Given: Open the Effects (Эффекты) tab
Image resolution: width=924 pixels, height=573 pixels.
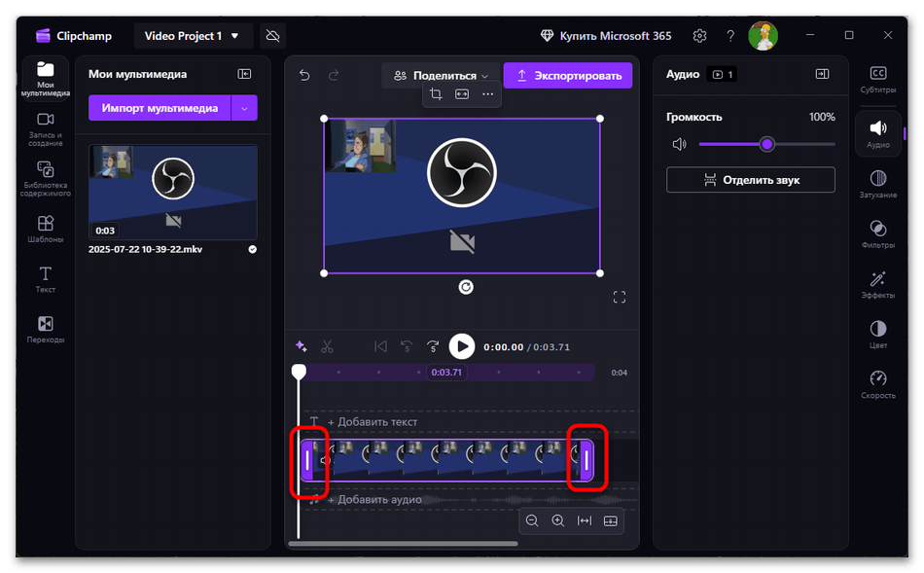Looking at the screenshot, I should click(878, 284).
